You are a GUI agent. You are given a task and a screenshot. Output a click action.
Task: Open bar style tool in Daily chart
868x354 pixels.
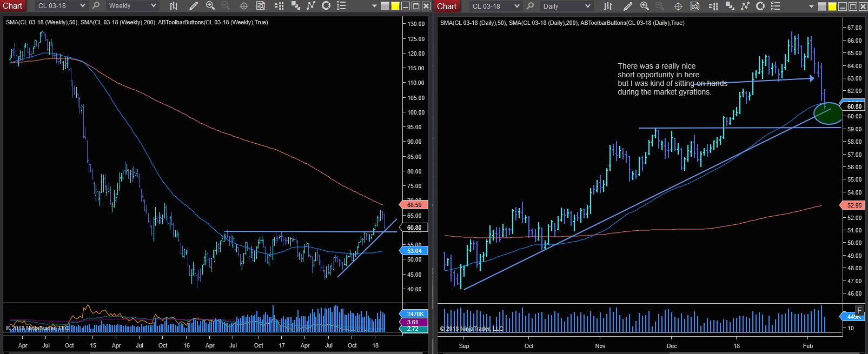pos(608,6)
